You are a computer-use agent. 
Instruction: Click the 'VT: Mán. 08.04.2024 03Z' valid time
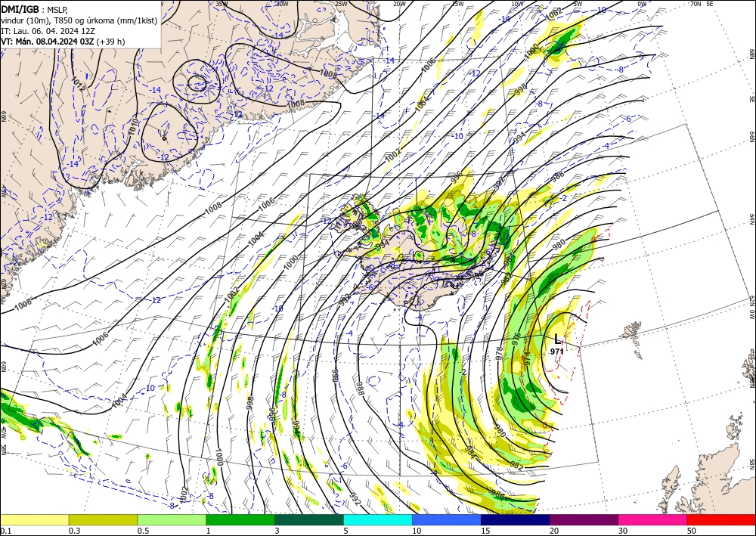pyautogui.click(x=47, y=42)
